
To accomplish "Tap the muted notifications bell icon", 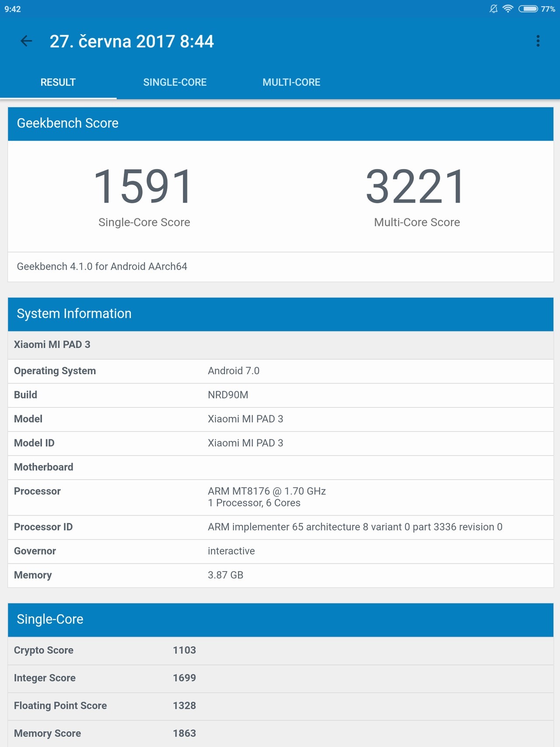I will click(493, 9).
